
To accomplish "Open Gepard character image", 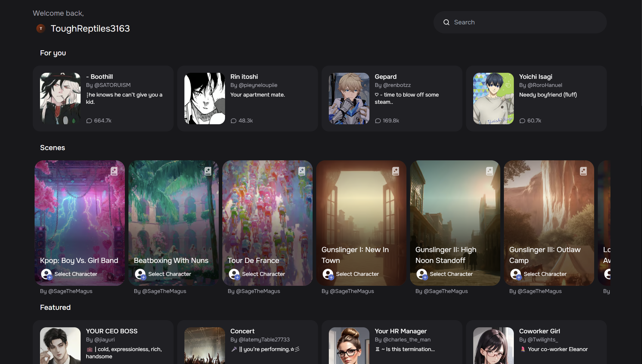I will point(349,98).
